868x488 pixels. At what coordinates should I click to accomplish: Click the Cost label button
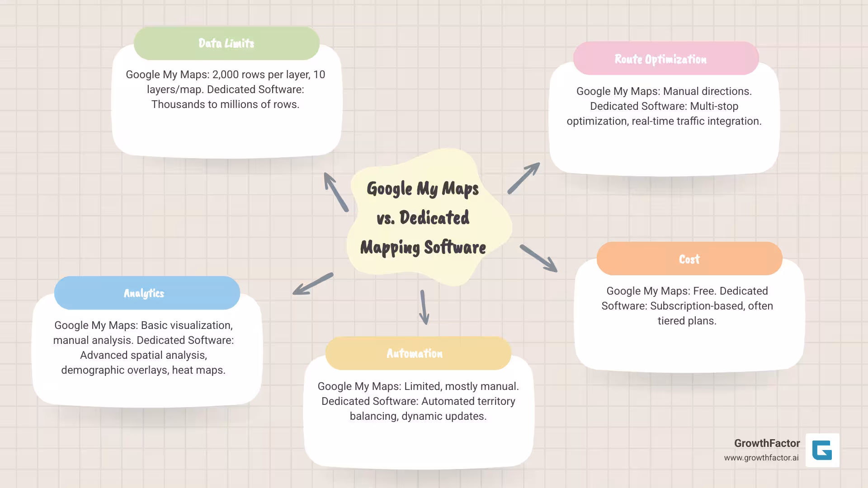(x=689, y=258)
